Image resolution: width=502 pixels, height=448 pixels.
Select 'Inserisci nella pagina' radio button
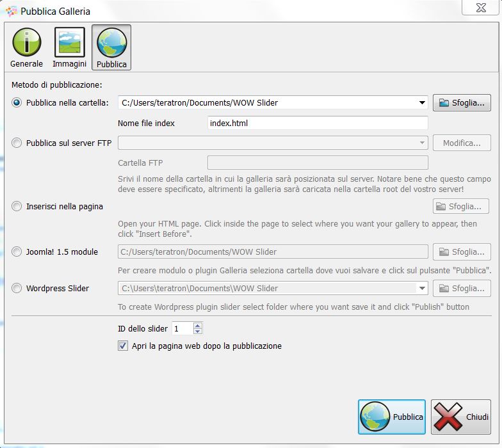[17, 206]
